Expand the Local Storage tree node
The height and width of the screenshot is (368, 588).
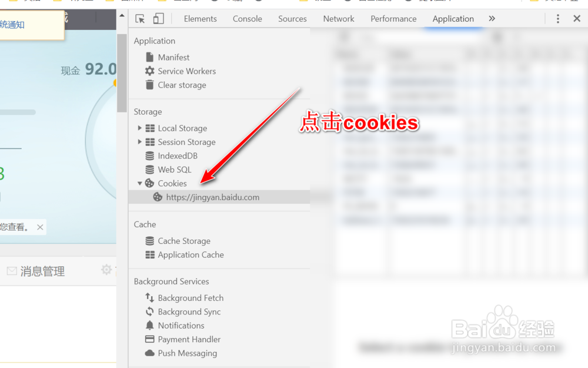tap(139, 128)
